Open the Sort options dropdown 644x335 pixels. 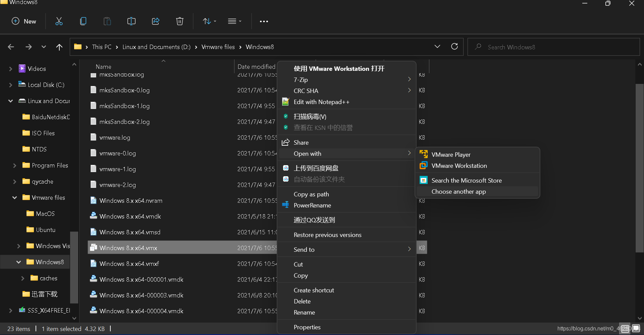coord(210,21)
